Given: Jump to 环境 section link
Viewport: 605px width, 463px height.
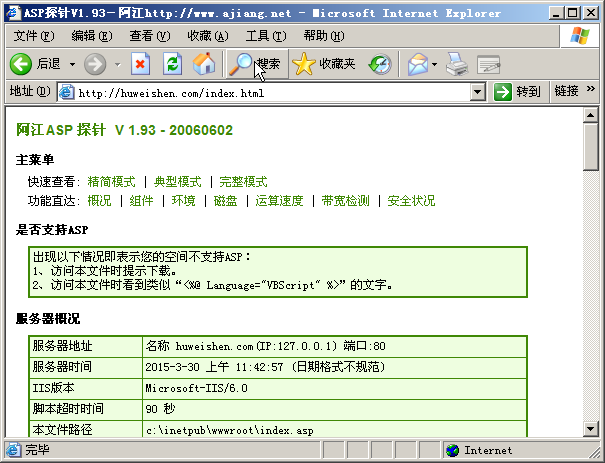Looking at the screenshot, I should point(184,201).
